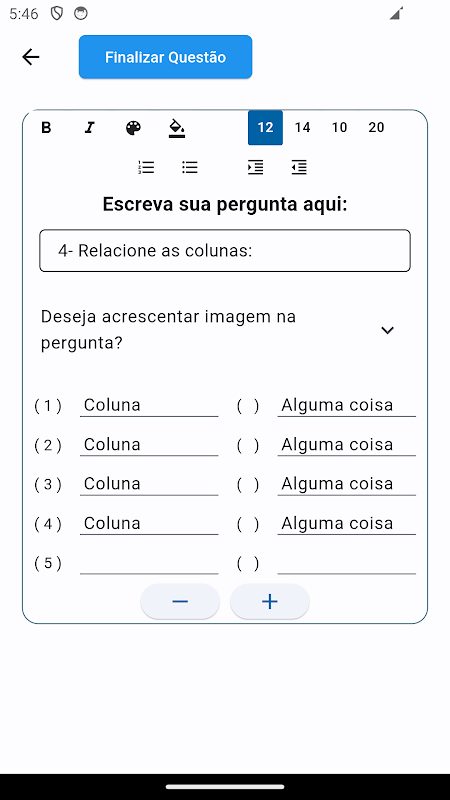Select font size 12
Viewport: 450px width, 800px height.
[x=265, y=128]
